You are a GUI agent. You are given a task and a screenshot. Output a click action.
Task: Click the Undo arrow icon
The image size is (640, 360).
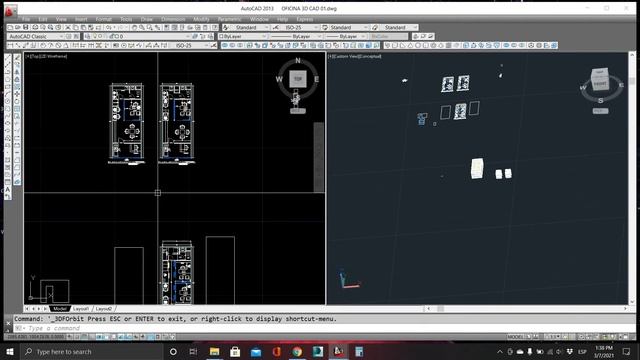(x=109, y=27)
